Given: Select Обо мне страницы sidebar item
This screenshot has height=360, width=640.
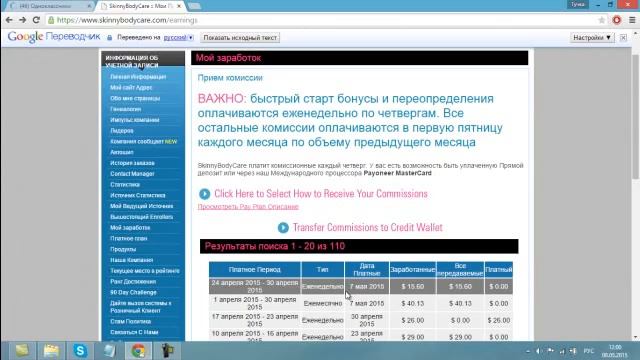Looking at the screenshot, I should tap(135, 98).
